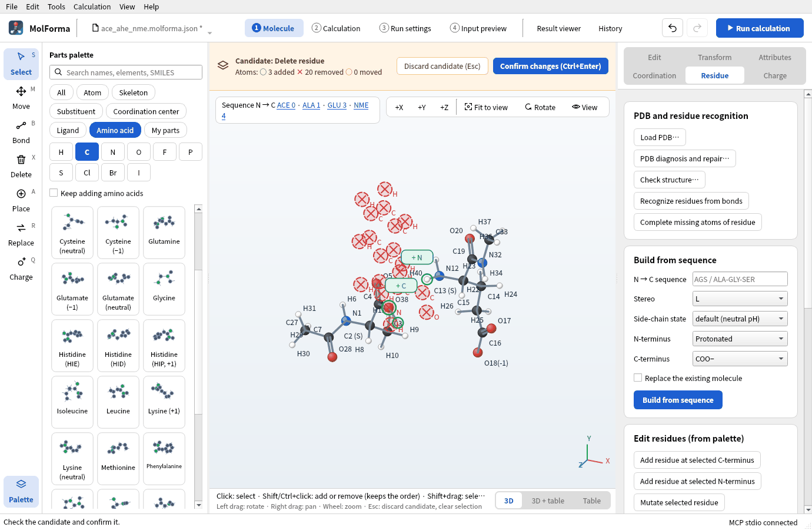Open the View options
Screen dimensions: 812x530
[584, 107]
